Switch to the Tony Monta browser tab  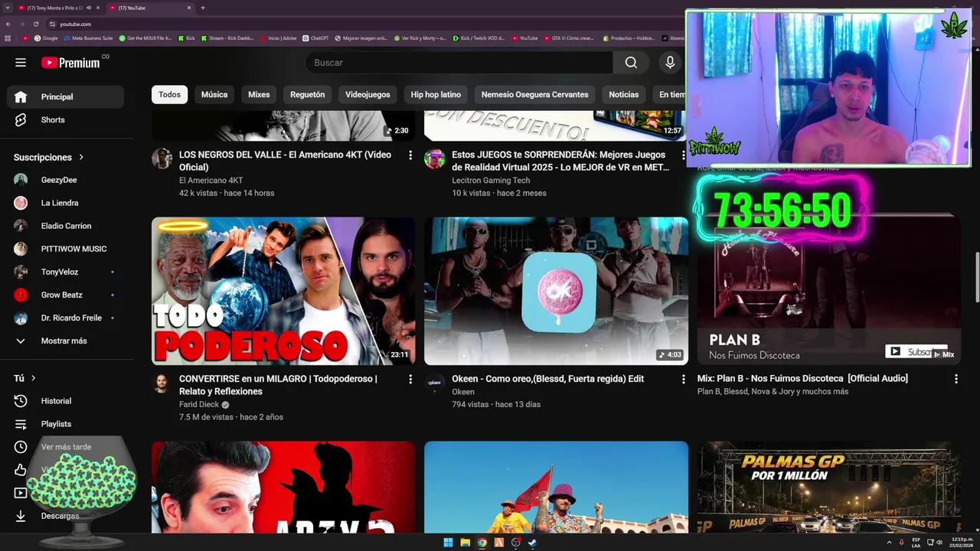pos(60,8)
